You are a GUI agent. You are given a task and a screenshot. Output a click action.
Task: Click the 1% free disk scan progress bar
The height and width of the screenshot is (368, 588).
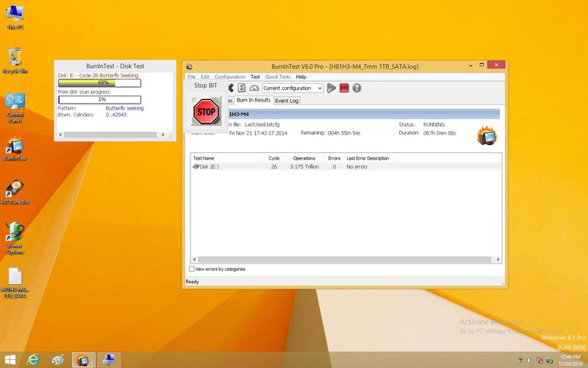[x=100, y=99]
